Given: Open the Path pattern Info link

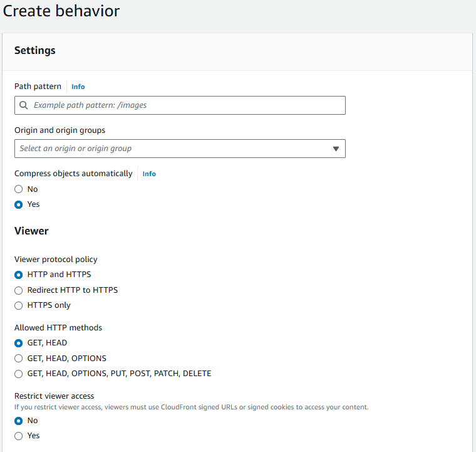Looking at the screenshot, I should (x=78, y=87).
